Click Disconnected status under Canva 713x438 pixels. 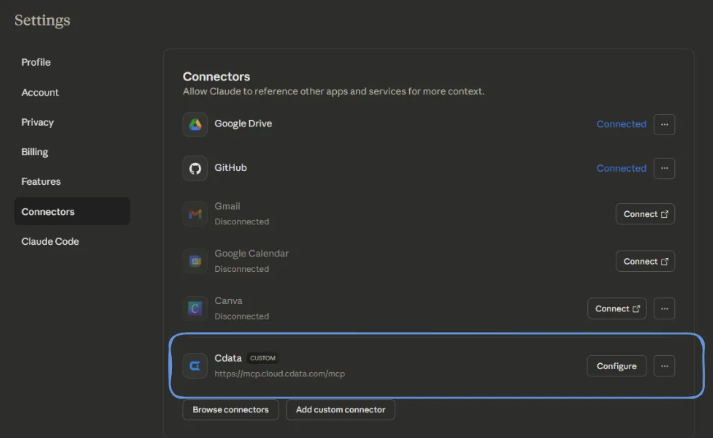(x=241, y=316)
